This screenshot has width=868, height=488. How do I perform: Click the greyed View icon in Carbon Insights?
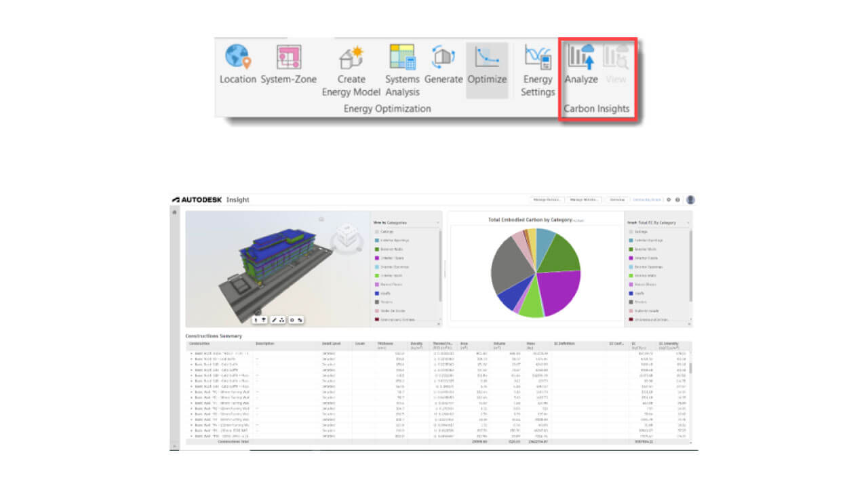616,57
